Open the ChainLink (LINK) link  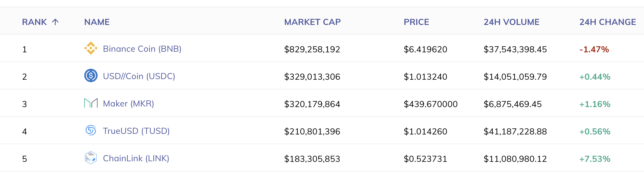(136, 158)
